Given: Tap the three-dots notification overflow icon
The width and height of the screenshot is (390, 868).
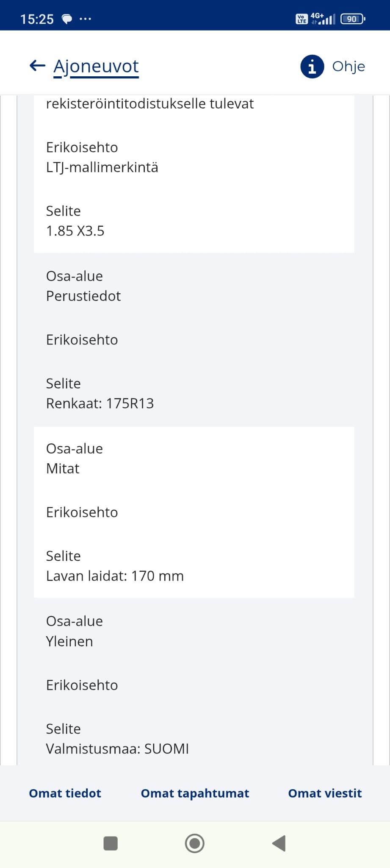Looking at the screenshot, I should click(85, 19).
